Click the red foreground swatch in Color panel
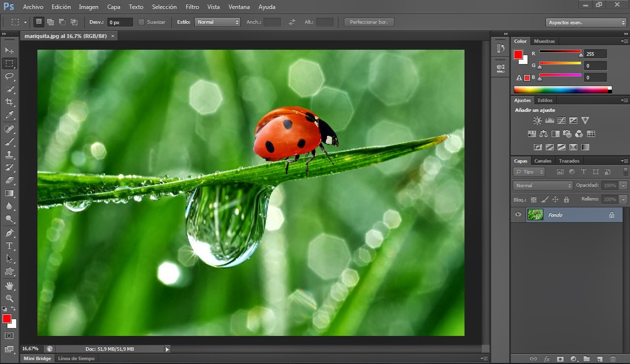 click(x=518, y=55)
